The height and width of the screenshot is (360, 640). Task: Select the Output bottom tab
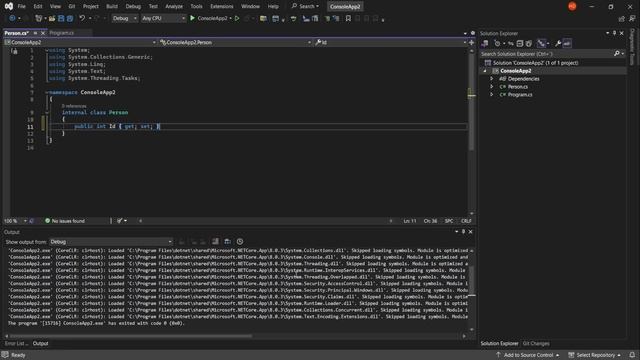pyautogui.click(x=40, y=344)
